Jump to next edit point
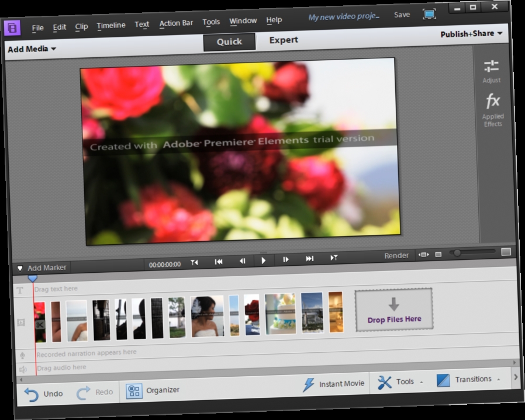The height and width of the screenshot is (420, 525). (x=334, y=258)
